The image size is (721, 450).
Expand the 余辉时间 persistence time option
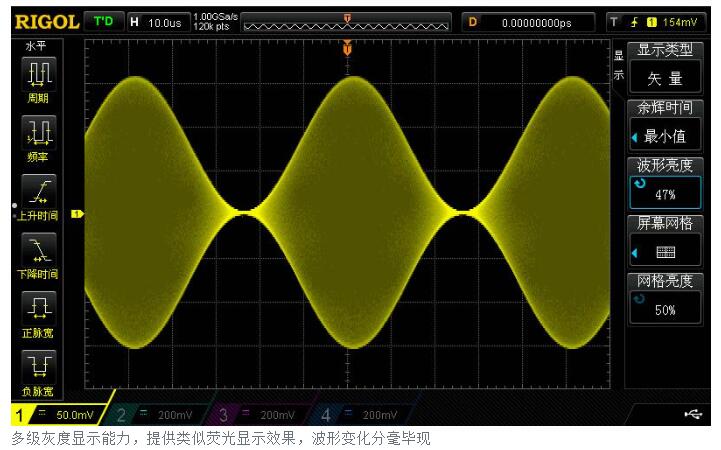click(x=665, y=128)
